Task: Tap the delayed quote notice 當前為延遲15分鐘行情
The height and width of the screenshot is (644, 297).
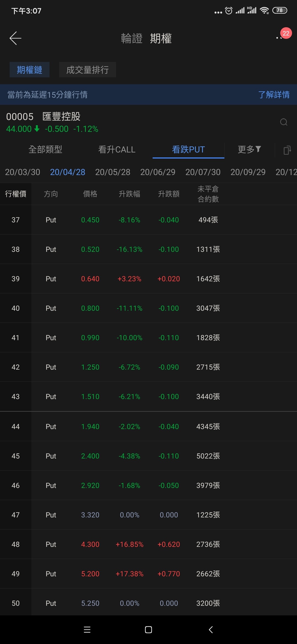Action: click(48, 95)
